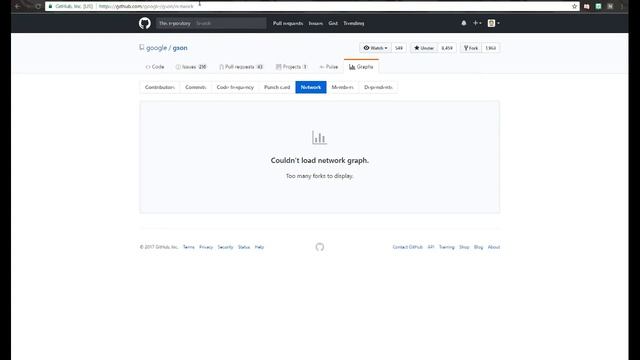Expand the Watch dropdown button
640x360 pixels.
tap(375, 48)
